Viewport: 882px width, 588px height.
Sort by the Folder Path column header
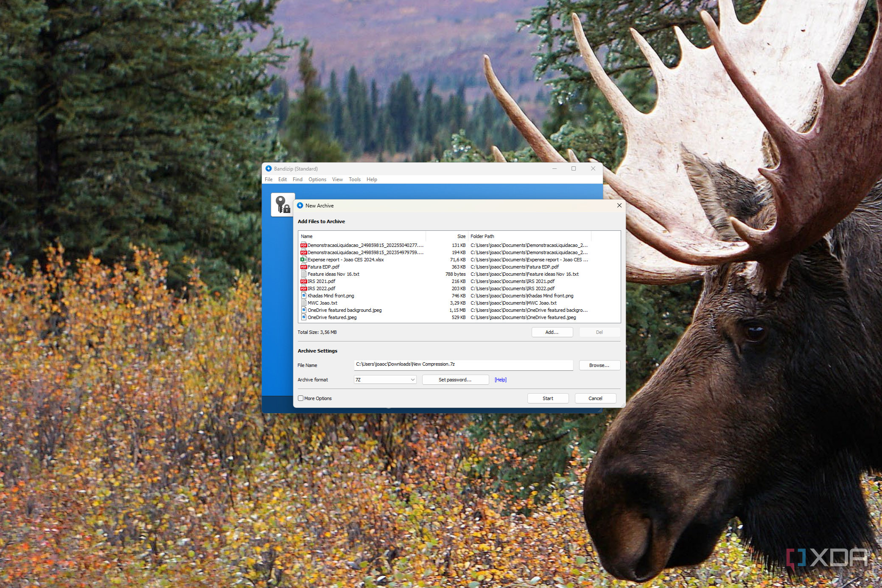coord(529,236)
